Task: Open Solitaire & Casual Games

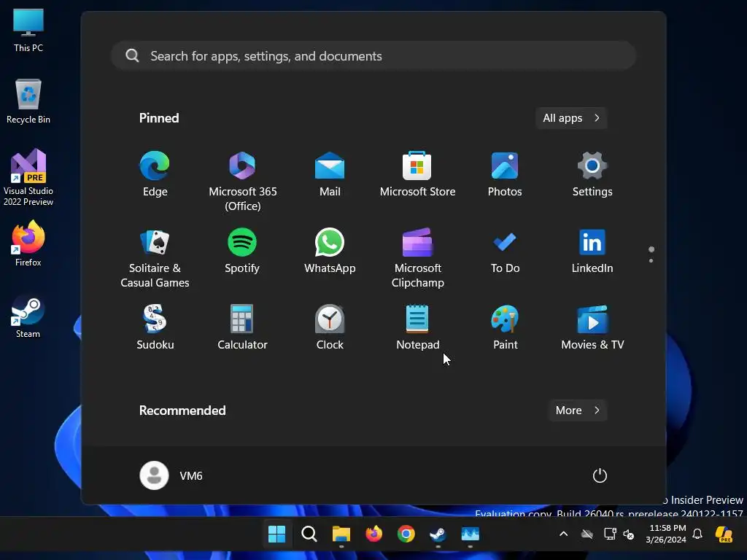Action: click(x=155, y=258)
